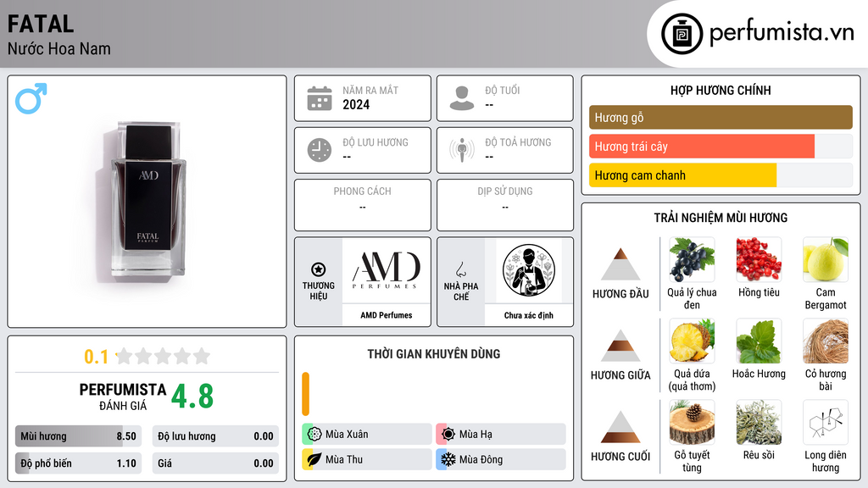Click the Mùa Xuân season label
Image resolution: width=868 pixels, height=488 pixels.
tap(347, 435)
